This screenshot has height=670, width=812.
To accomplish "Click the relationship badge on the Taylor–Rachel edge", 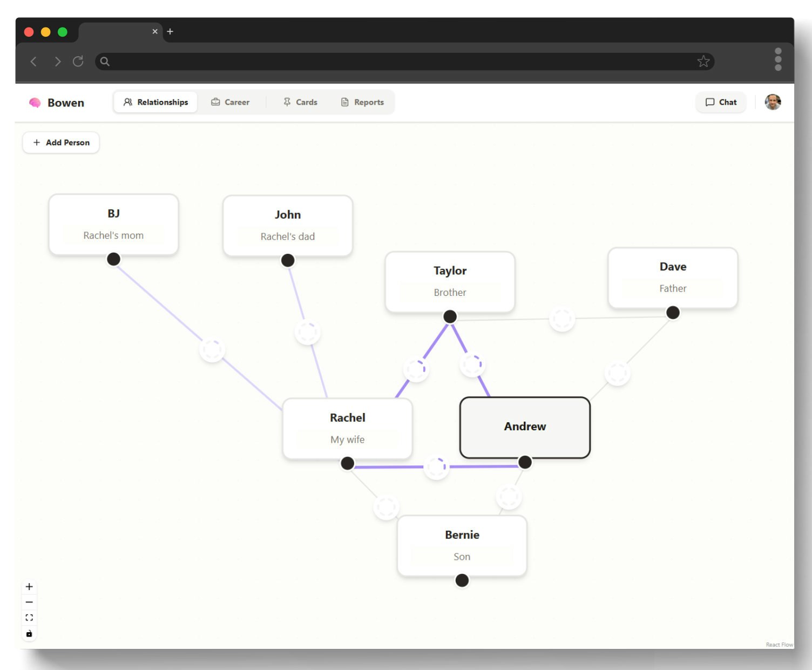I will point(416,369).
